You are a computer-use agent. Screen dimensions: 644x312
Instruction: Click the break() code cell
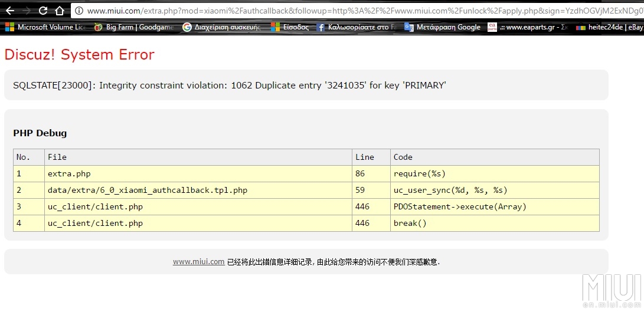tap(495, 224)
